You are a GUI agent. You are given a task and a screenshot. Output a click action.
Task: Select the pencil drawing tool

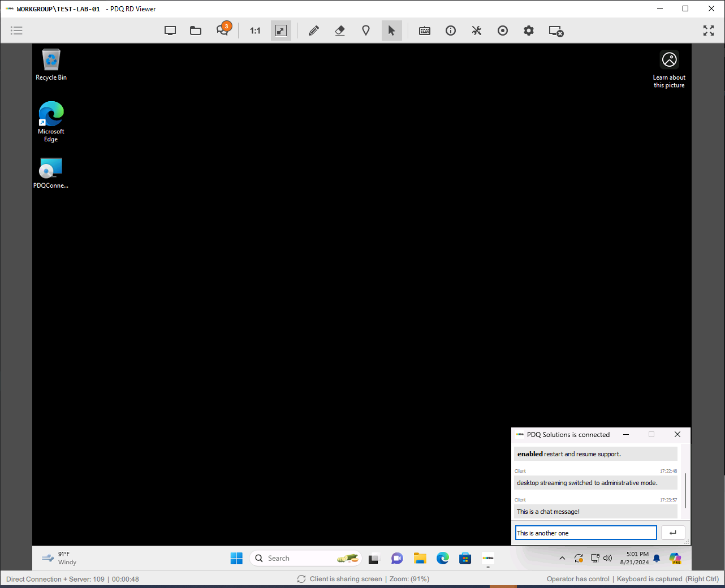pos(314,31)
